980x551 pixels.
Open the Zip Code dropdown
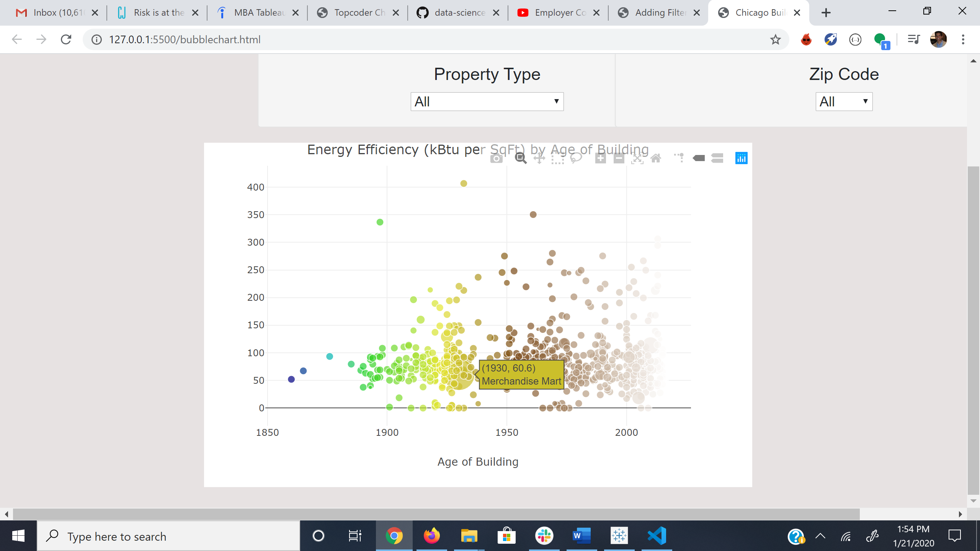click(844, 101)
